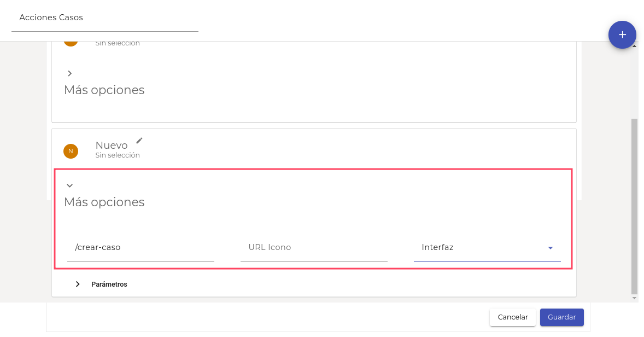
Task: Expand the Parámetros section arrow
Action: click(x=78, y=284)
